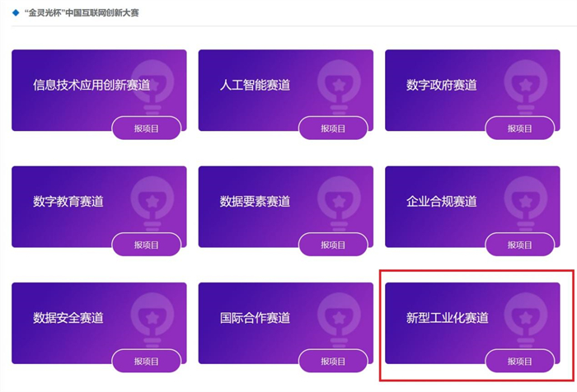This screenshot has width=577, height=392.
Task: Click the "金灵光杯"中国互联网创新大赛 heading
Action: [x=82, y=13]
